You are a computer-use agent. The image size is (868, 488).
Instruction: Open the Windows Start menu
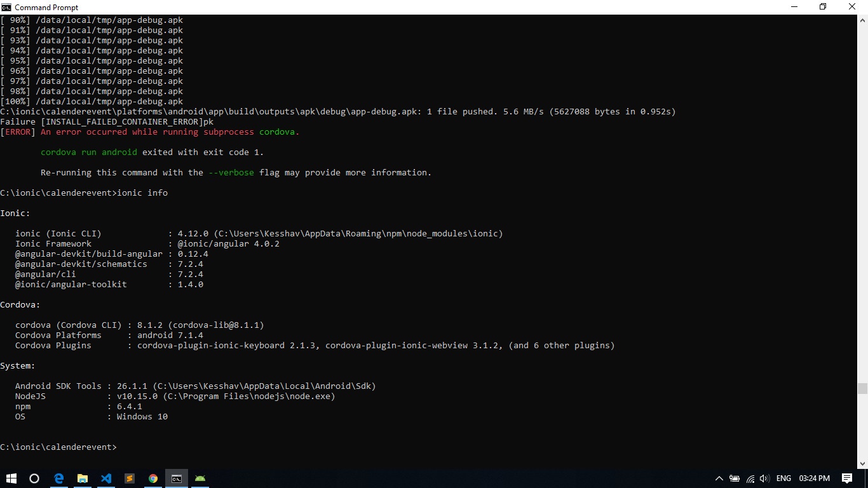tap(11, 478)
